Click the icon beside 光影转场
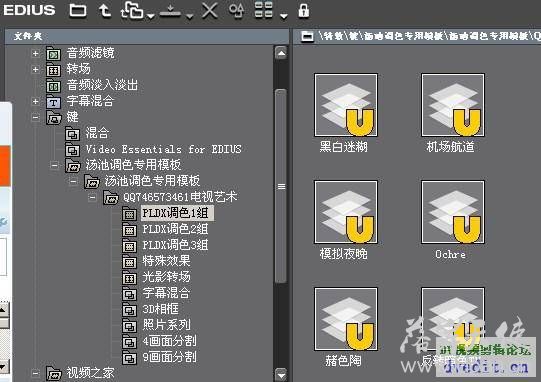Viewport: 541px width, 382px height. pyautogui.click(x=129, y=278)
